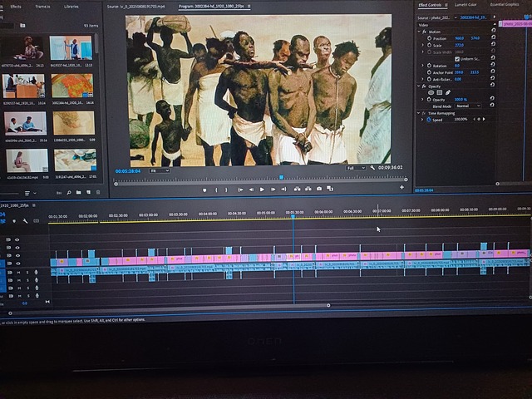Click the Speed add keyframe diamond
The height and width of the screenshot is (399, 532).
(479, 119)
